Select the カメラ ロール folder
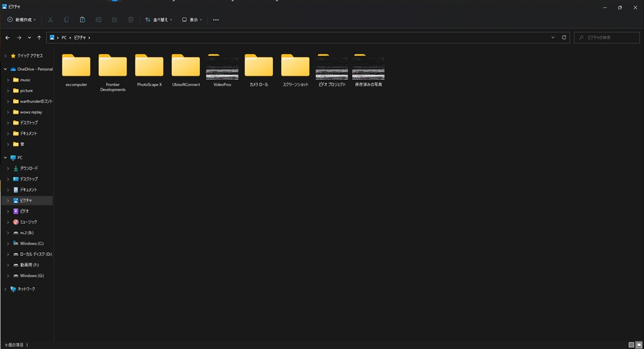The height and width of the screenshot is (349, 644). tap(258, 70)
